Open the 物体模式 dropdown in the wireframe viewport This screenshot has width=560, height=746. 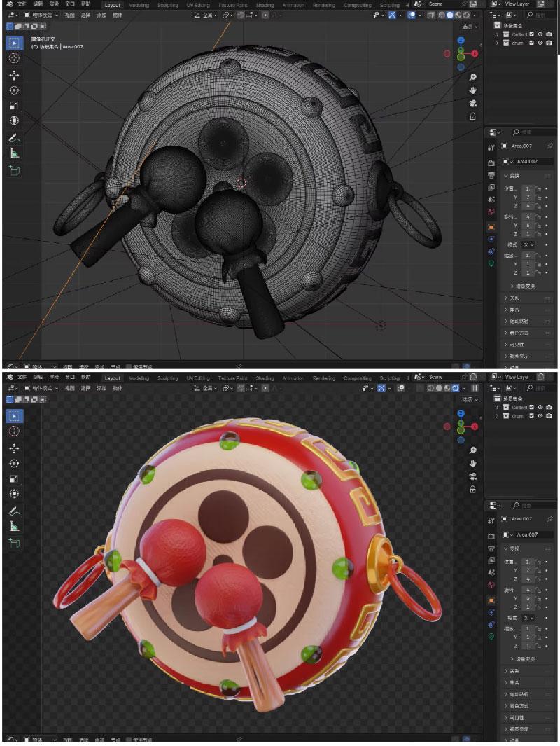point(42,15)
